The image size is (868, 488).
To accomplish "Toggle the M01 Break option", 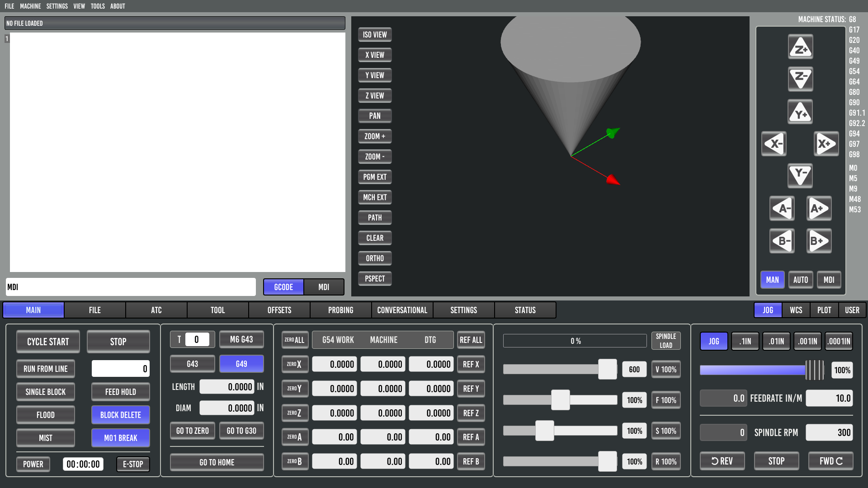I will pos(120,438).
